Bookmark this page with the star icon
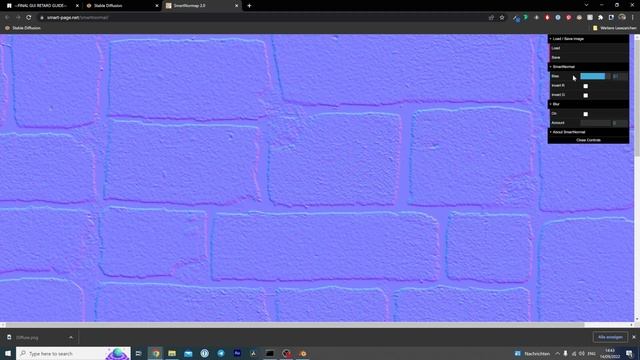The height and width of the screenshot is (360, 640). tap(502, 18)
